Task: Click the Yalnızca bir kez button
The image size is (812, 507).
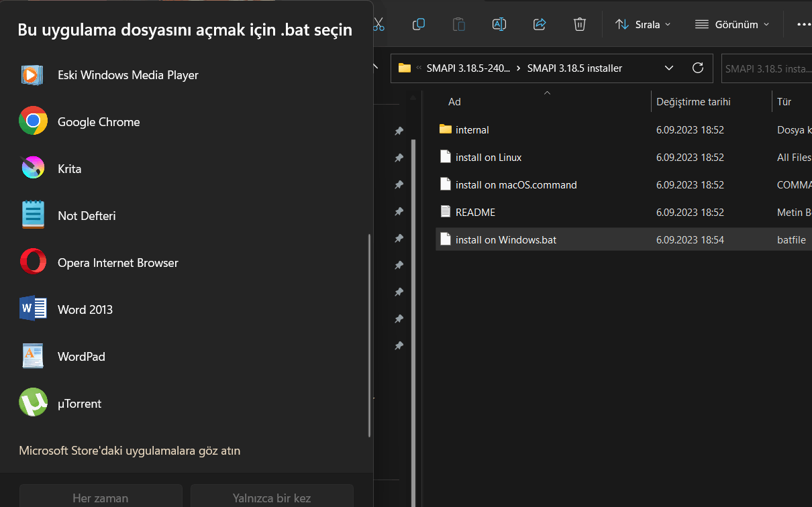Action: (x=272, y=496)
